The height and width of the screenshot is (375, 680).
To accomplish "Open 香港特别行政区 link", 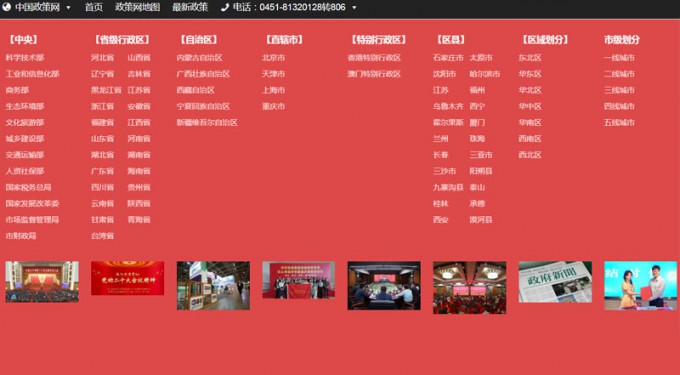I will (374, 58).
